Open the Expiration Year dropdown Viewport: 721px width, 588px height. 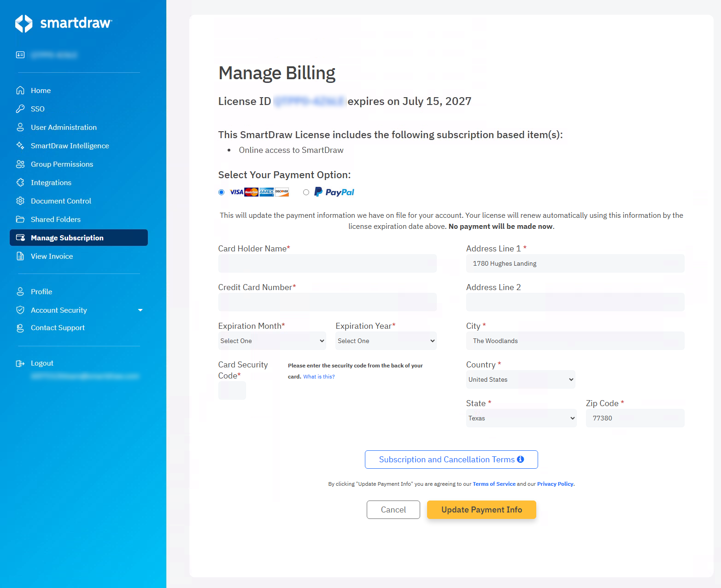click(386, 341)
